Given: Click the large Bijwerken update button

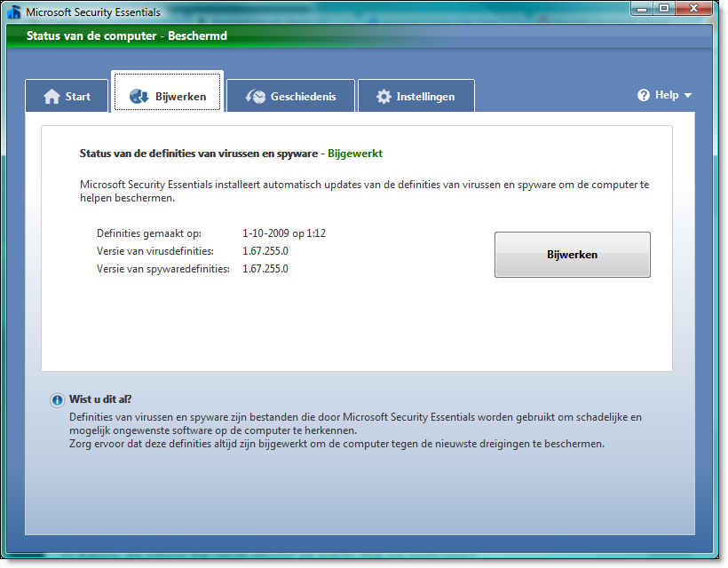Looking at the screenshot, I should pyautogui.click(x=572, y=255).
